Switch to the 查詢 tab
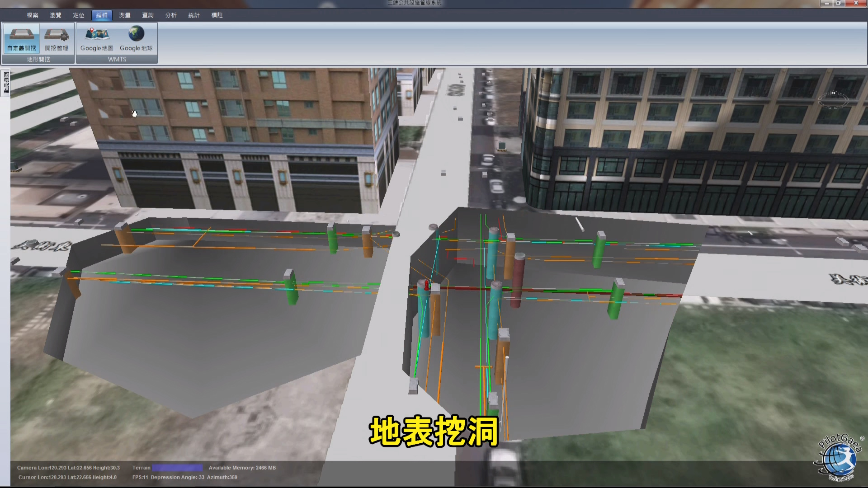The height and width of the screenshot is (488, 868). [x=148, y=15]
